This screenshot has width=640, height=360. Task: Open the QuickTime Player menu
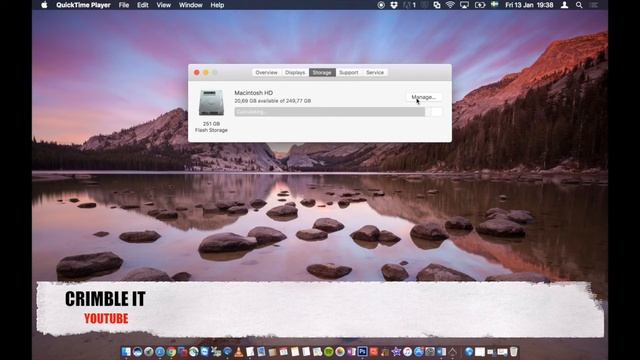pyautogui.click(x=83, y=5)
